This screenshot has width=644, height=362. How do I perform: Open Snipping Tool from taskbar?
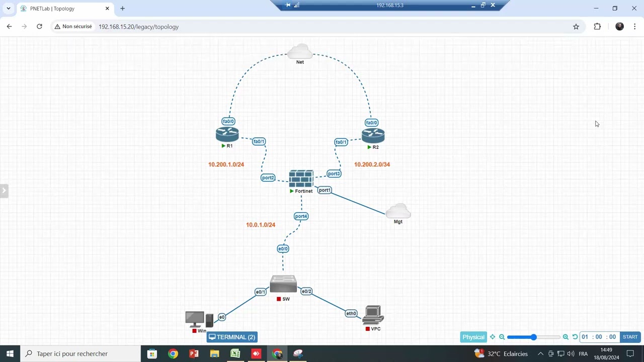298,353
